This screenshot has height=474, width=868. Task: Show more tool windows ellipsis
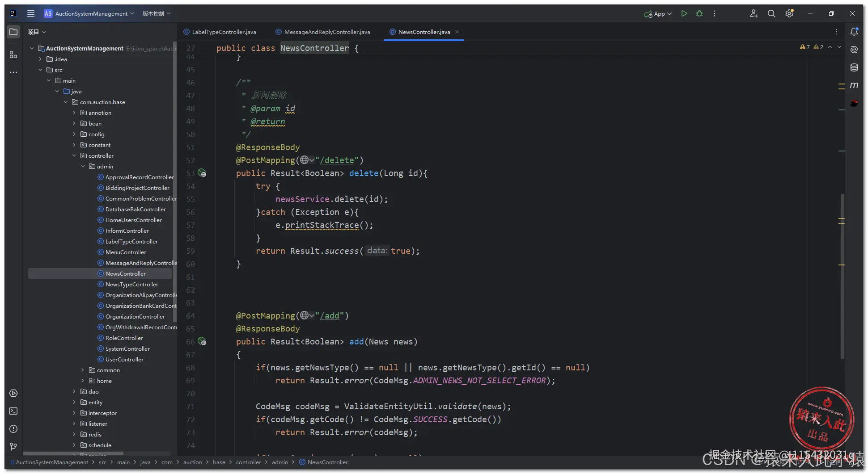point(13,72)
